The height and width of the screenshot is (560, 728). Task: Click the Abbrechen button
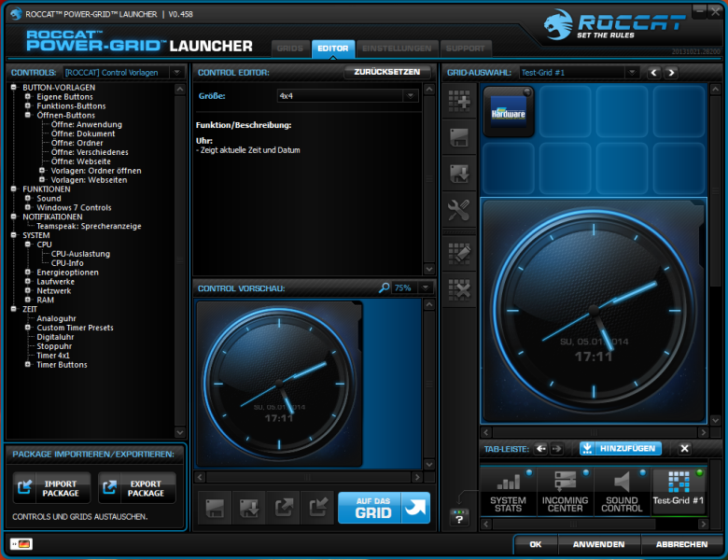coord(681,544)
